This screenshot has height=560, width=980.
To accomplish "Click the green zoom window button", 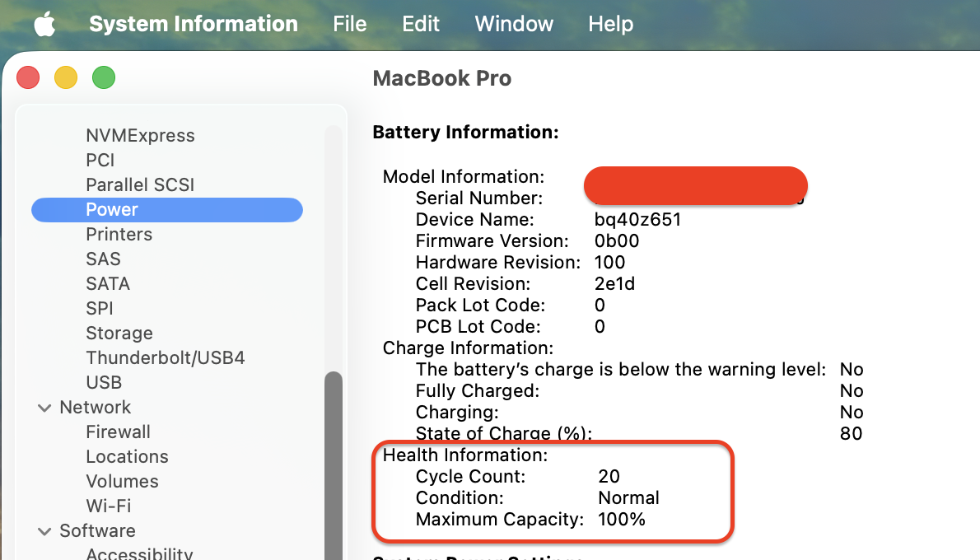I will tap(104, 77).
